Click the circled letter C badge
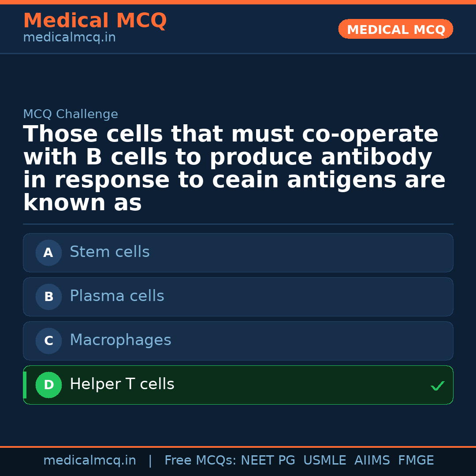Image resolution: width=476 pixels, height=476 pixels. (48, 341)
